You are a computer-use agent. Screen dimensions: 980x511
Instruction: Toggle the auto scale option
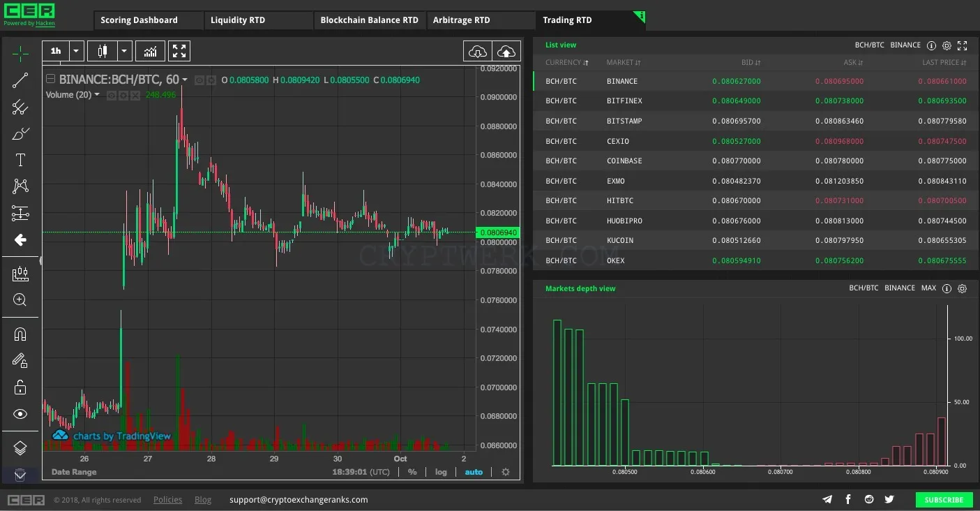[x=474, y=472]
